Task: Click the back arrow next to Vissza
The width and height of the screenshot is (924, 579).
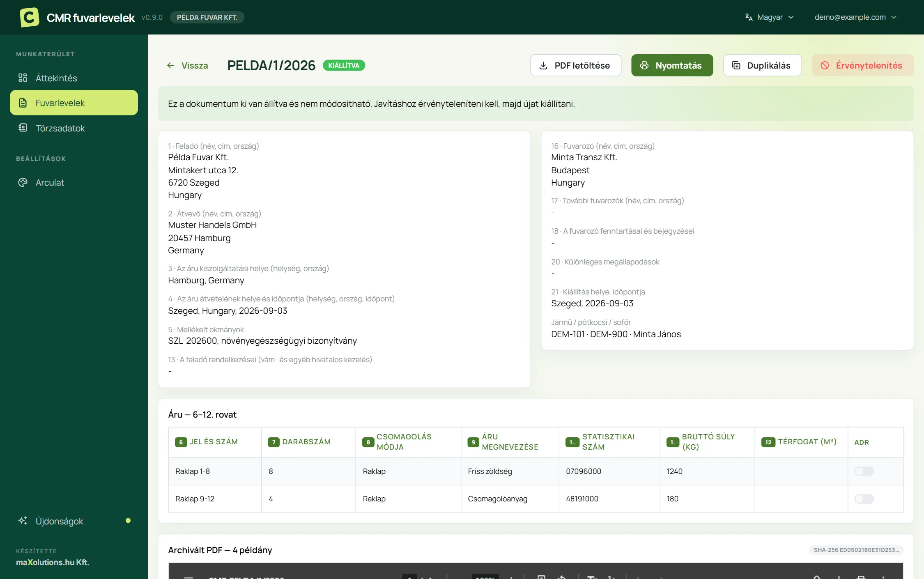Action: click(x=171, y=65)
